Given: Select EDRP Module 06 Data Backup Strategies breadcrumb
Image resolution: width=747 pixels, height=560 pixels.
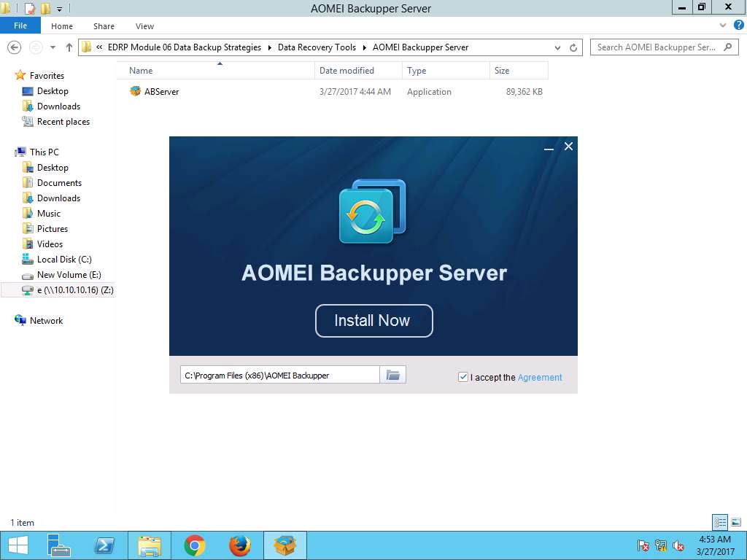Looking at the screenshot, I should [x=185, y=47].
